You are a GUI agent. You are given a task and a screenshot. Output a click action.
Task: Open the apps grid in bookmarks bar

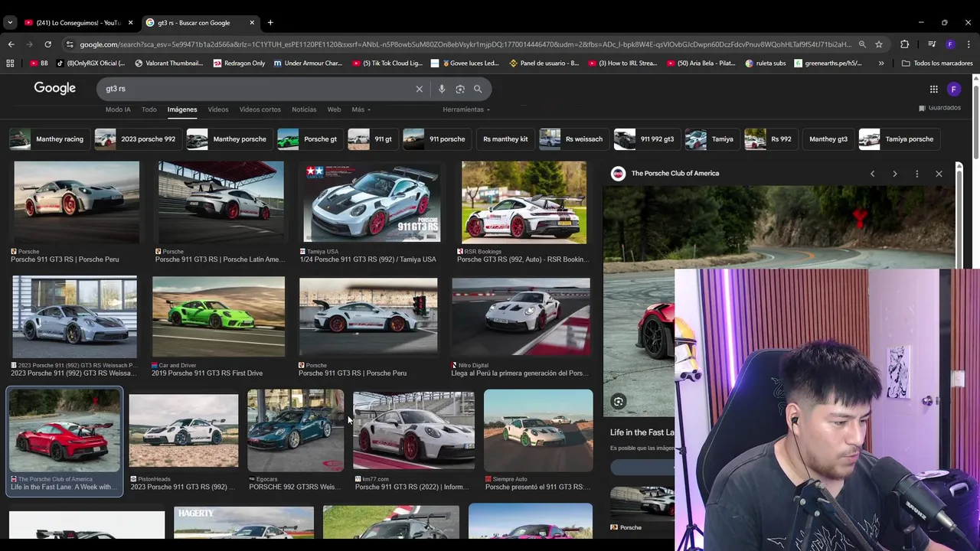pos(10,63)
